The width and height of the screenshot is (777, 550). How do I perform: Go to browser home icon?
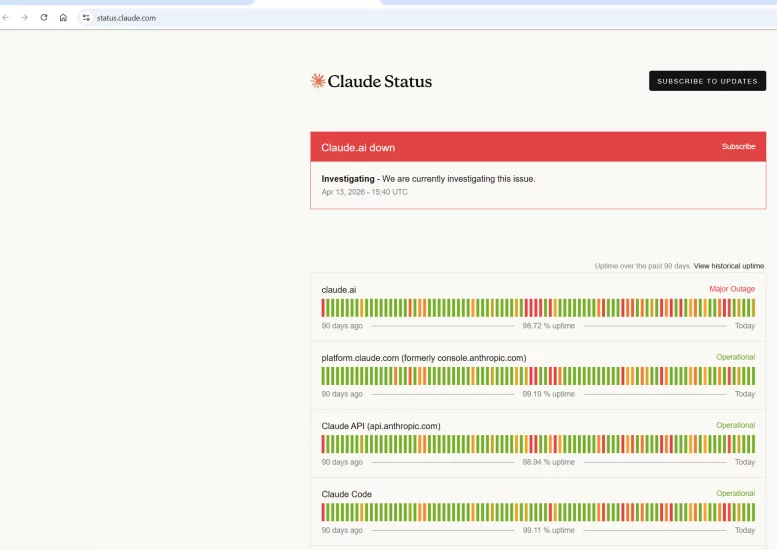point(63,18)
